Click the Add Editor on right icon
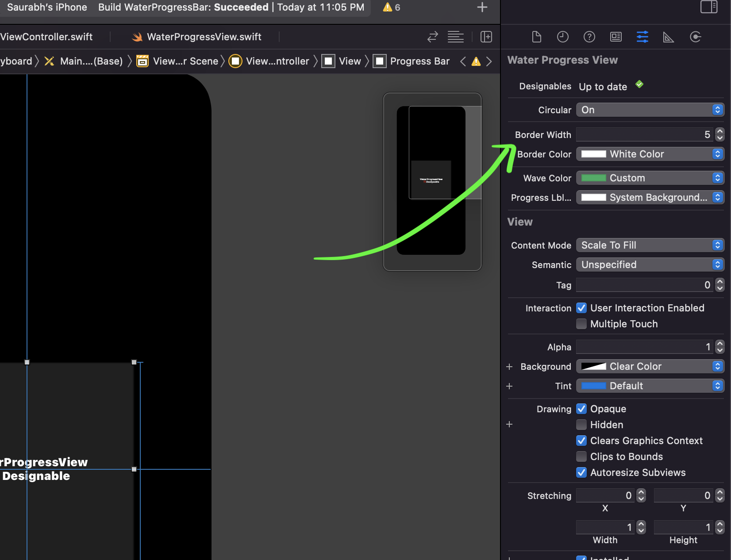The height and width of the screenshot is (560, 731). [486, 37]
